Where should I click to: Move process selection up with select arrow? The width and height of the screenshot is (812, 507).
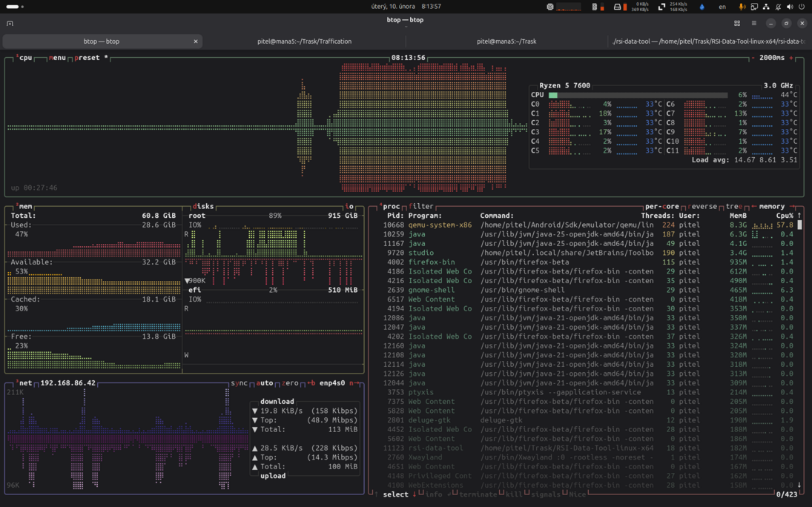377,494
